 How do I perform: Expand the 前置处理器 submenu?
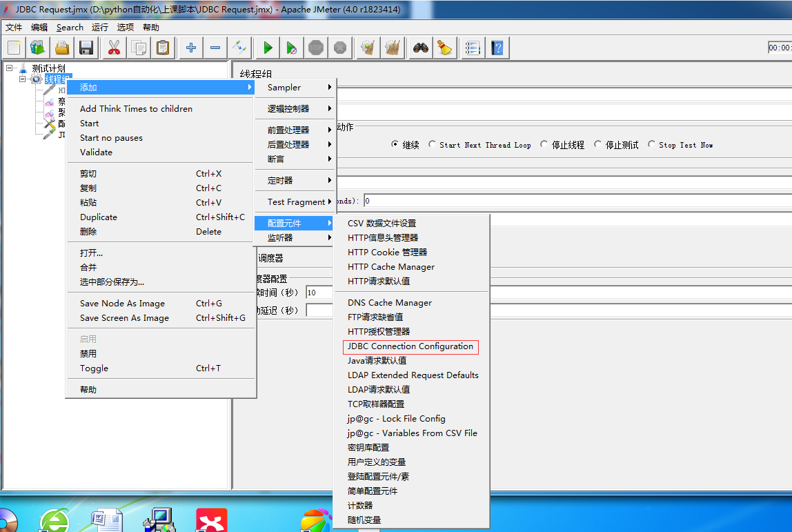coord(294,130)
